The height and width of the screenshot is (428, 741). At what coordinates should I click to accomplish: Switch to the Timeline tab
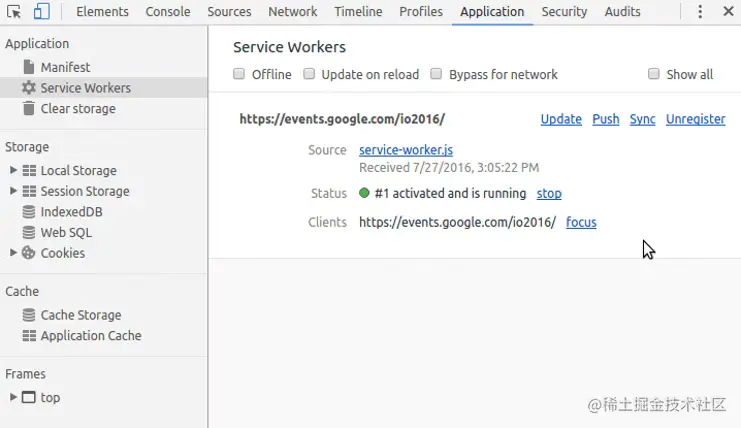(358, 12)
